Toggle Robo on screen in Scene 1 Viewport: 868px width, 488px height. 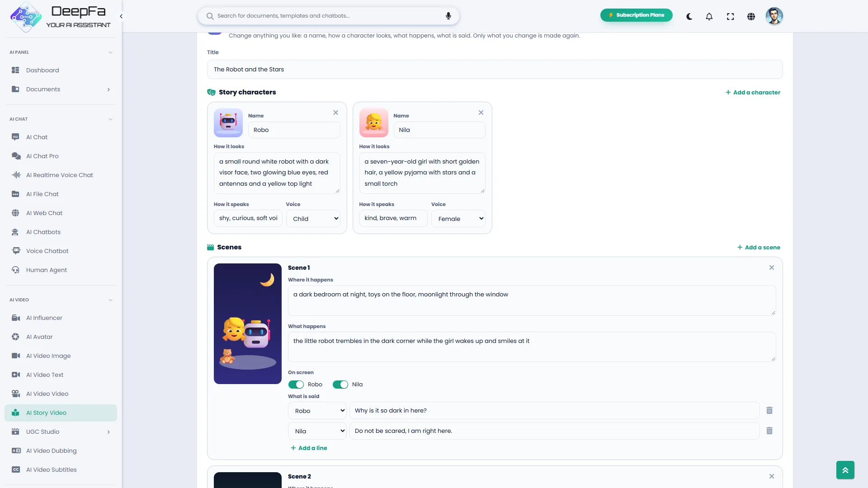point(296,385)
